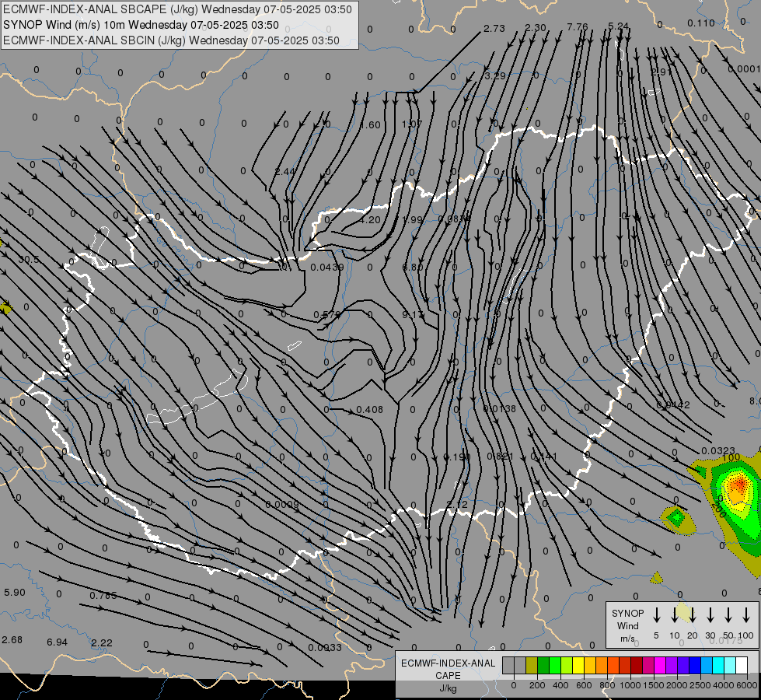Click the 'SYNOP' label in wind legend
Viewport: 761px width, 700px height.
tap(627, 613)
